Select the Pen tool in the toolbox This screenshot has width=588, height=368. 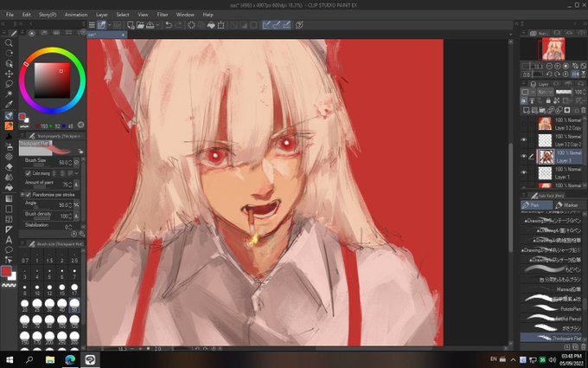(x=9, y=116)
